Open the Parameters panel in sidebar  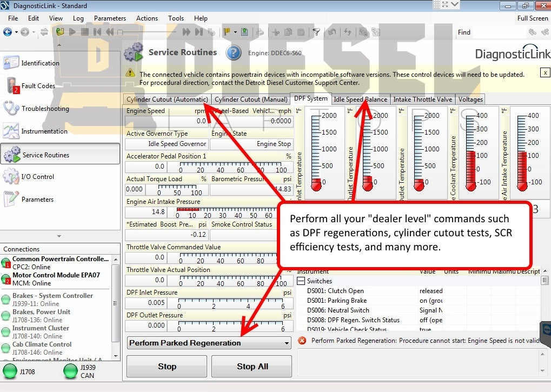click(59, 199)
